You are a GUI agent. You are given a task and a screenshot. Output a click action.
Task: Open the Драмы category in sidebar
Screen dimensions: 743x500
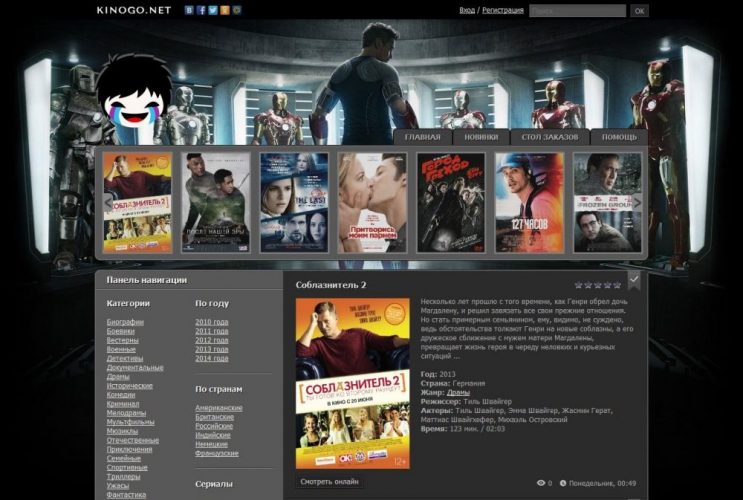118,376
